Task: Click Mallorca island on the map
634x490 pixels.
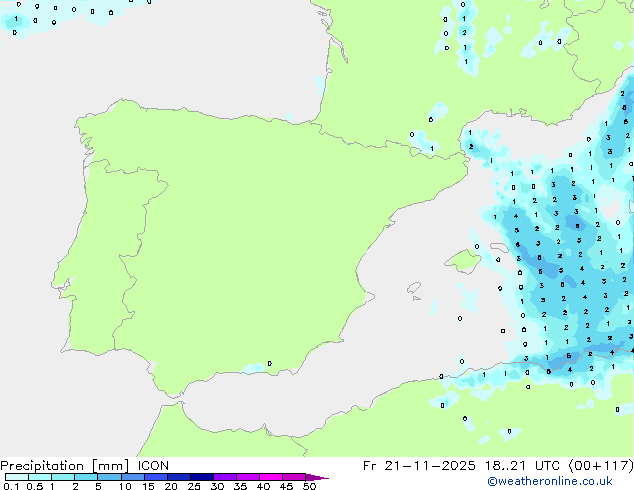Action: pyautogui.click(x=463, y=262)
